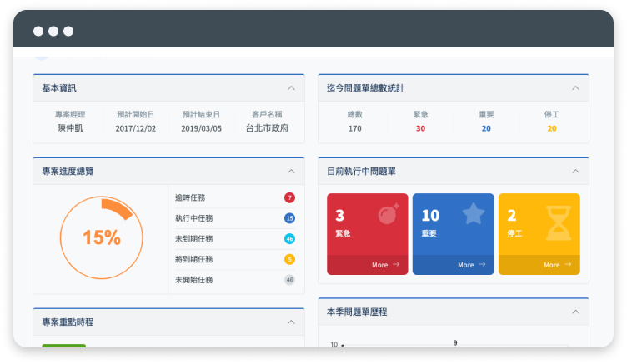
Task: Collapse the 基本資訊 panel
Action: click(x=291, y=87)
